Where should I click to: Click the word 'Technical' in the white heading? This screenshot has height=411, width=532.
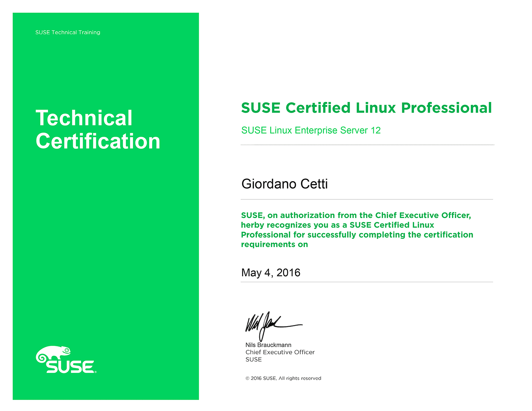(x=84, y=118)
